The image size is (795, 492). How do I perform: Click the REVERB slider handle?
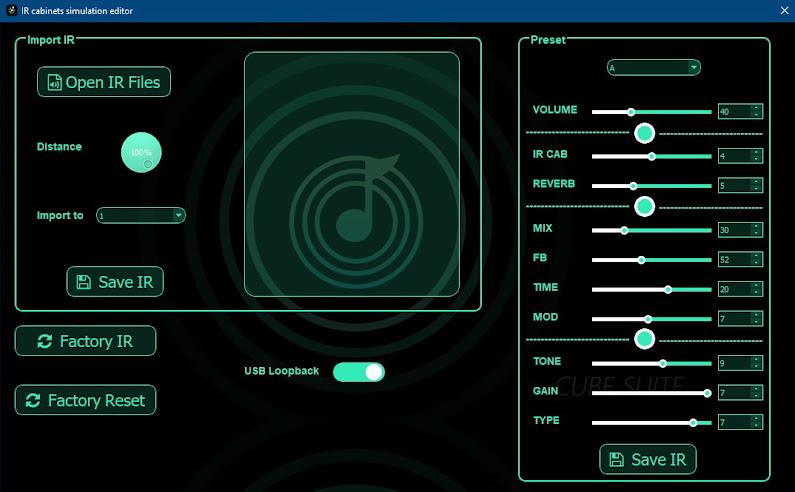point(633,186)
